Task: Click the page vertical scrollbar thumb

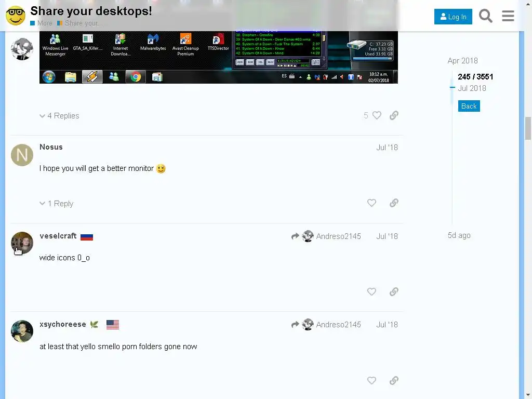Action: coord(528,128)
